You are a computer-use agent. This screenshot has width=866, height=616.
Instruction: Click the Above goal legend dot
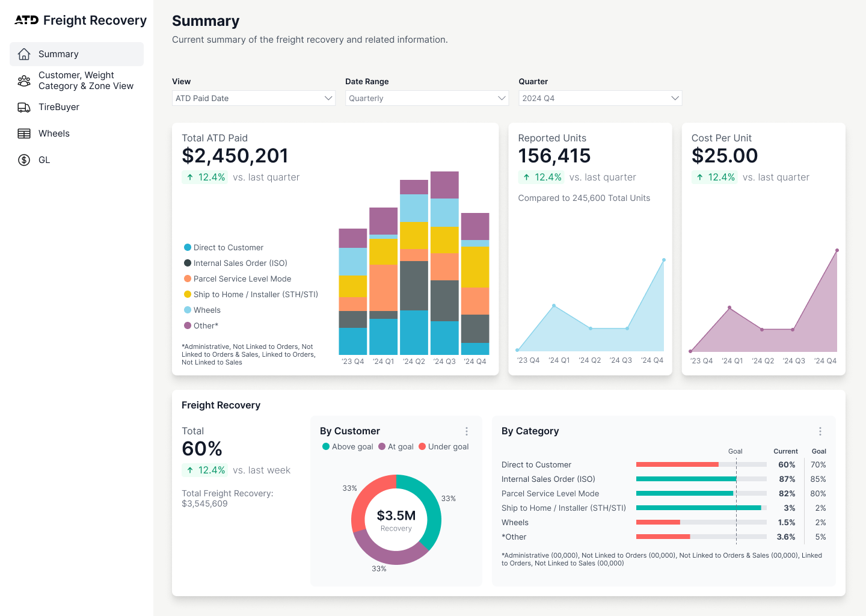(x=326, y=446)
